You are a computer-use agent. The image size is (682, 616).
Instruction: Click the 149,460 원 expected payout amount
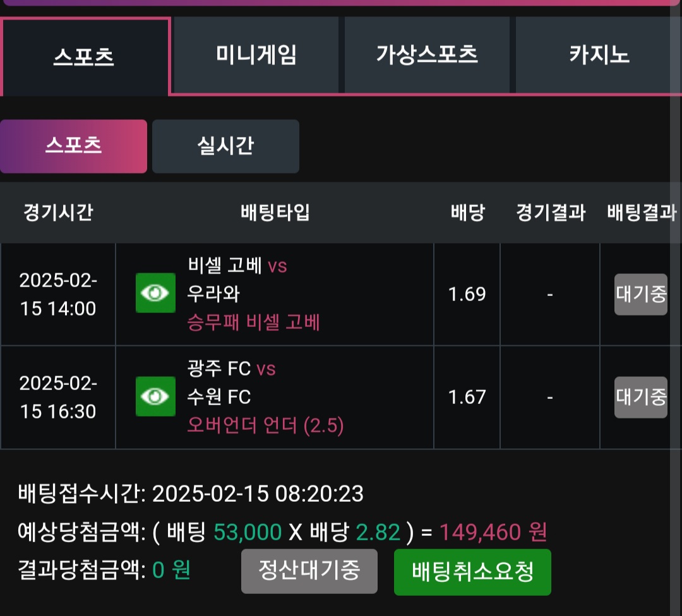click(x=493, y=533)
